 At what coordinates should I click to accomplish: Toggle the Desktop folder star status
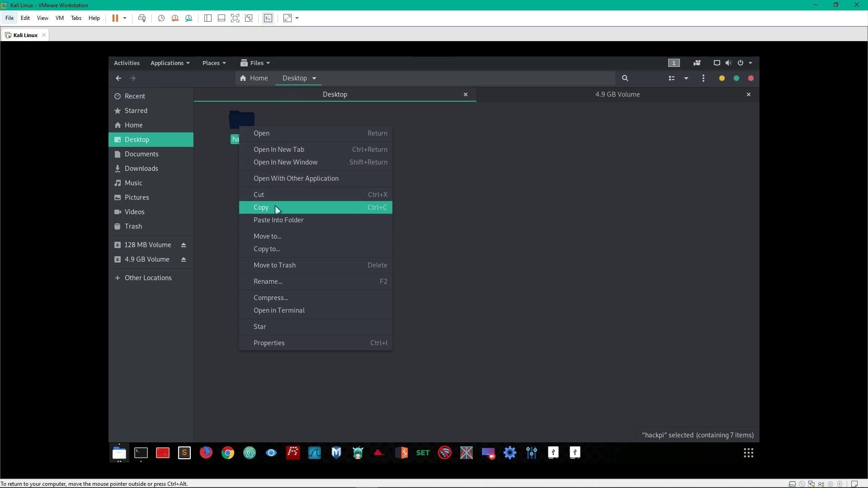pyautogui.click(x=259, y=326)
